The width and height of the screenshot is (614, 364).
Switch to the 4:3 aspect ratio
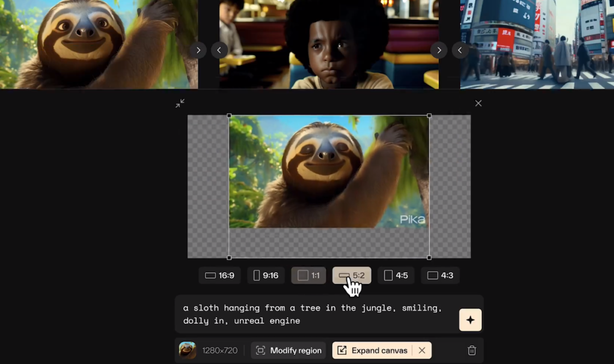tap(439, 275)
